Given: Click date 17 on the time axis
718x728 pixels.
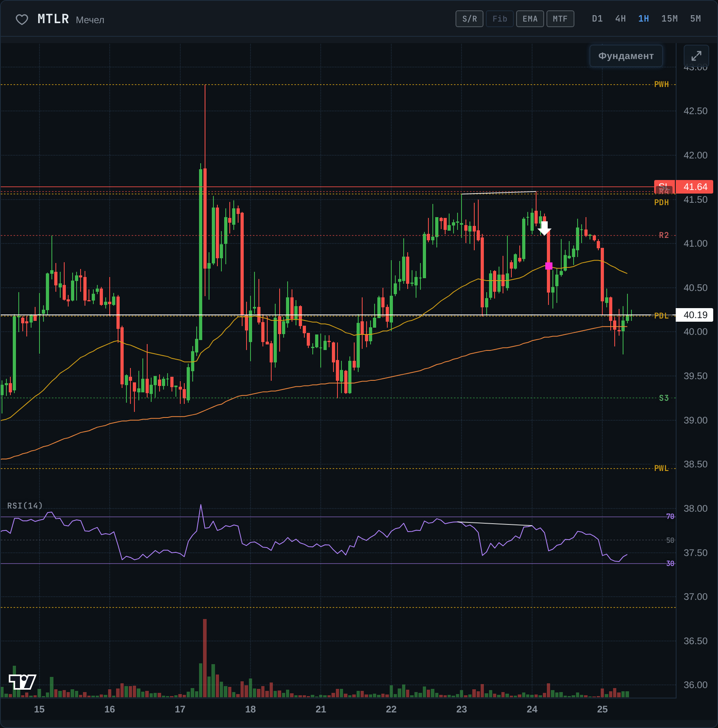Looking at the screenshot, I should tap(180, 709).
